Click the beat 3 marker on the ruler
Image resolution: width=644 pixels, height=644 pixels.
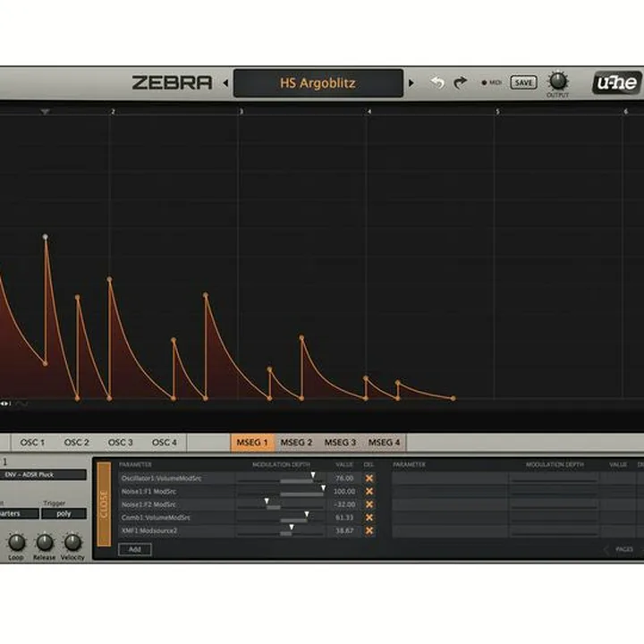(241, 112)
